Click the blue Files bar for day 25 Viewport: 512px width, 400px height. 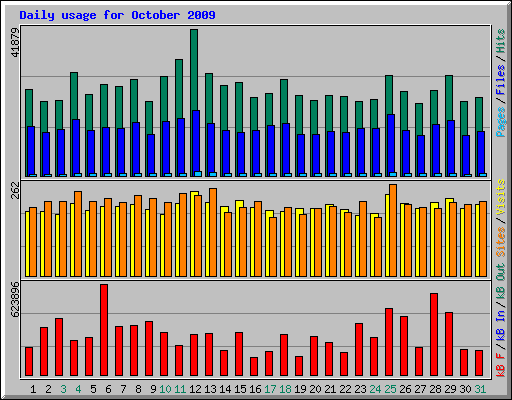[x=391, y=143]
